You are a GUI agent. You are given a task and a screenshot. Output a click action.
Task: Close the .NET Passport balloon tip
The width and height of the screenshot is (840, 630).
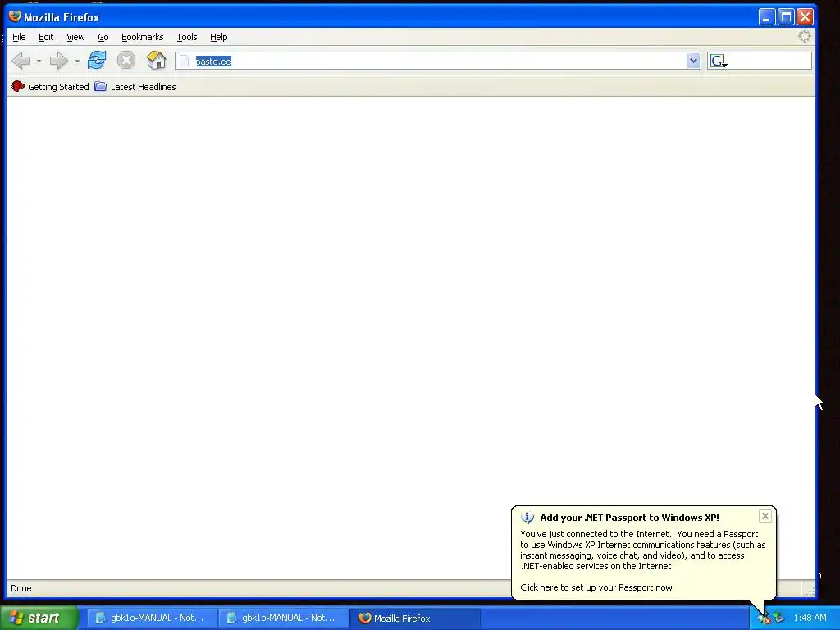click(x=765, y=516)
